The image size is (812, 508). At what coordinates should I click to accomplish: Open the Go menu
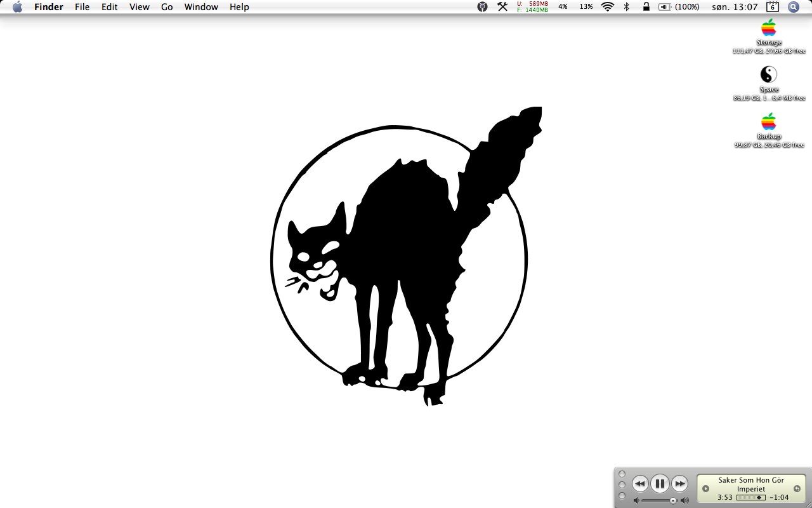(x=167, y=7)
